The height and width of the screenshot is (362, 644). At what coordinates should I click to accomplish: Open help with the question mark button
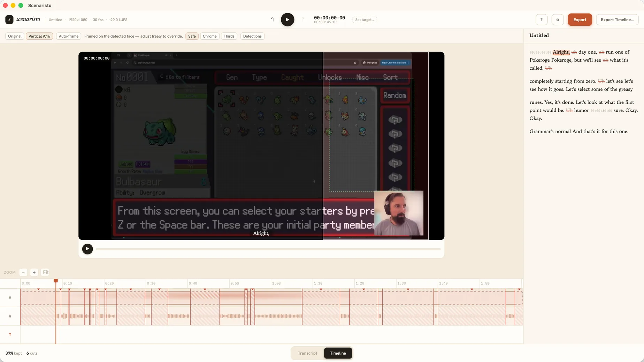pos(541,19)
